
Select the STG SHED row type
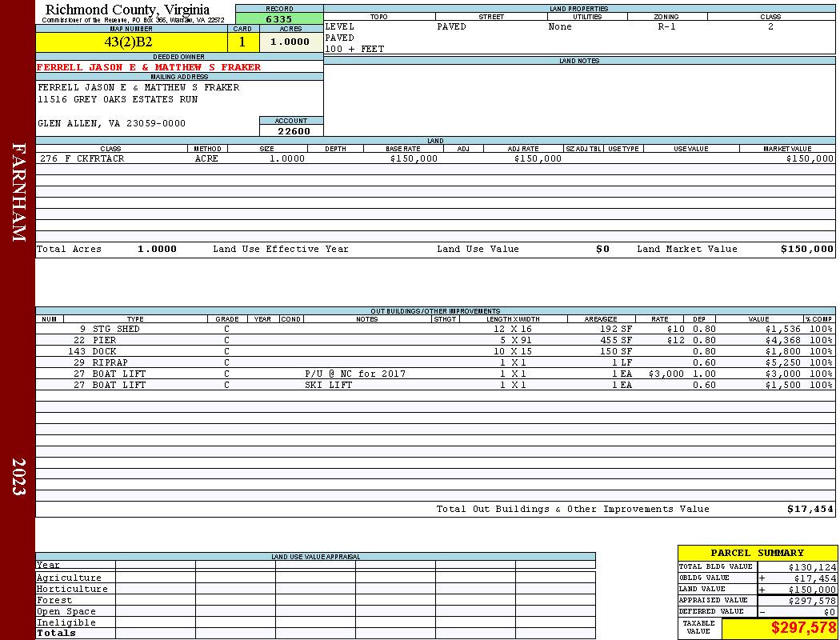tap(116, 329)
